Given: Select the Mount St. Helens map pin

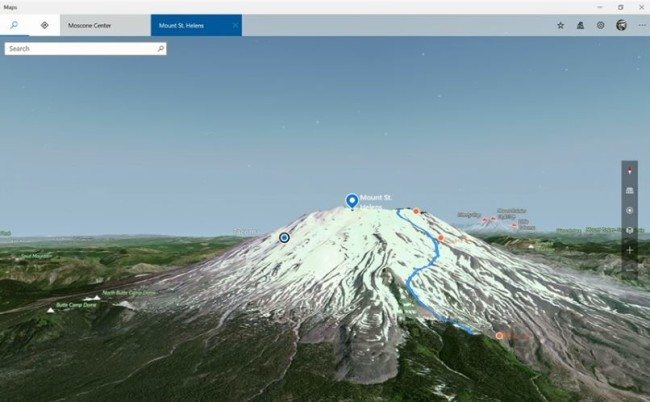Looking at the screenshot, I should click(352, 201).
